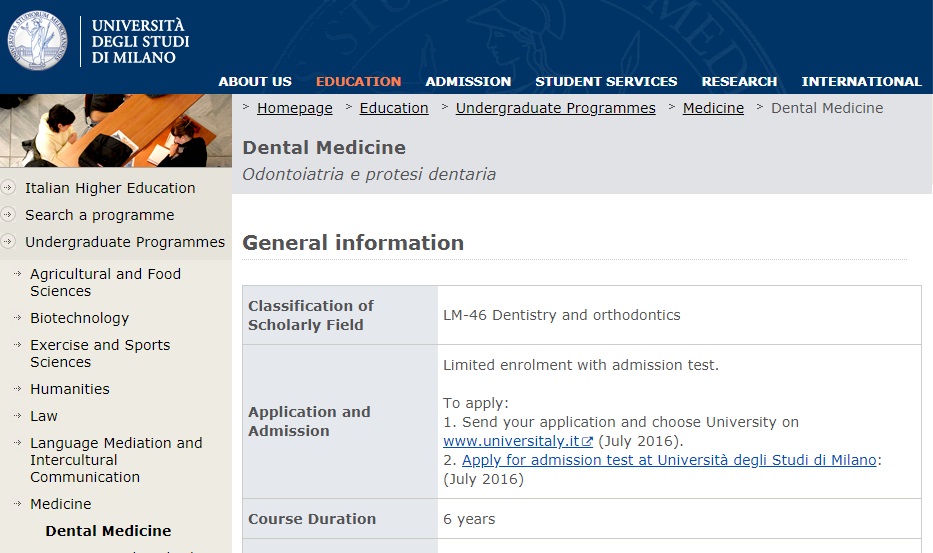Open the Admission menu
Image resolution: width=933 pixels, height=553 pixels.
click(x=468, y=82)
